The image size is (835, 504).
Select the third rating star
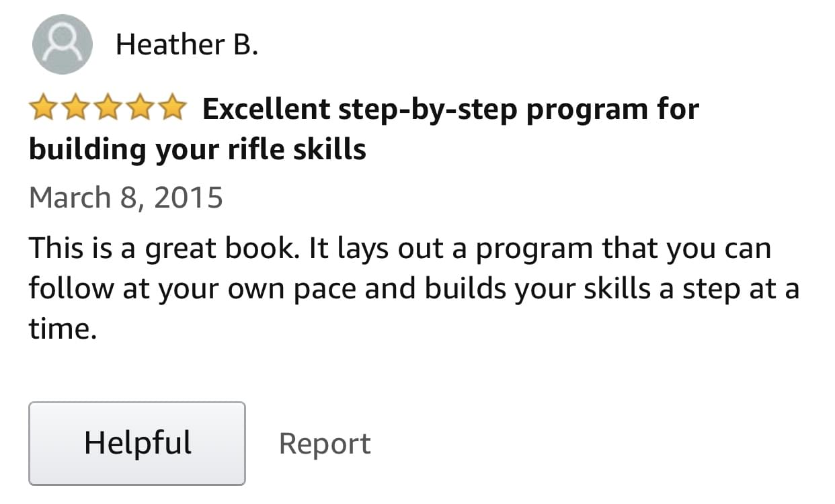[107, 108]
